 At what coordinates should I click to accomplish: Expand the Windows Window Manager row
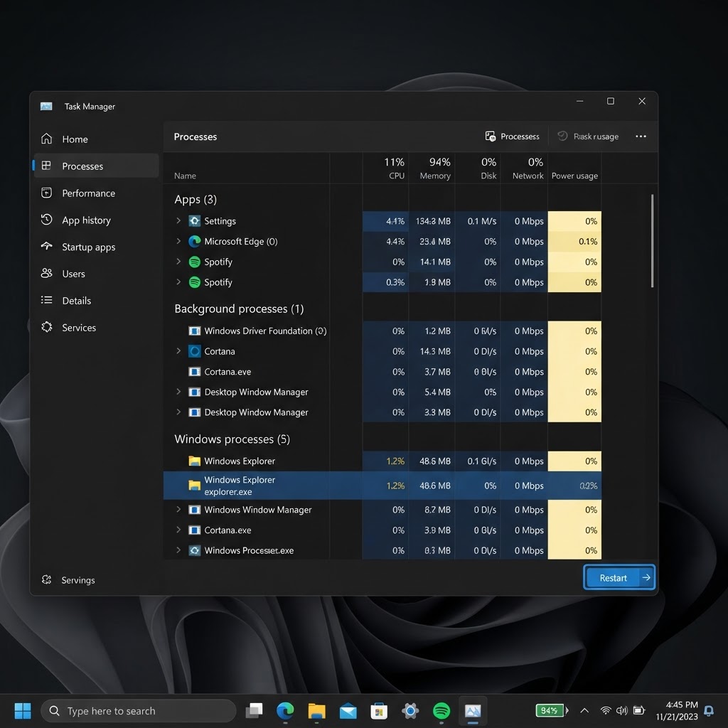(178, 509)
